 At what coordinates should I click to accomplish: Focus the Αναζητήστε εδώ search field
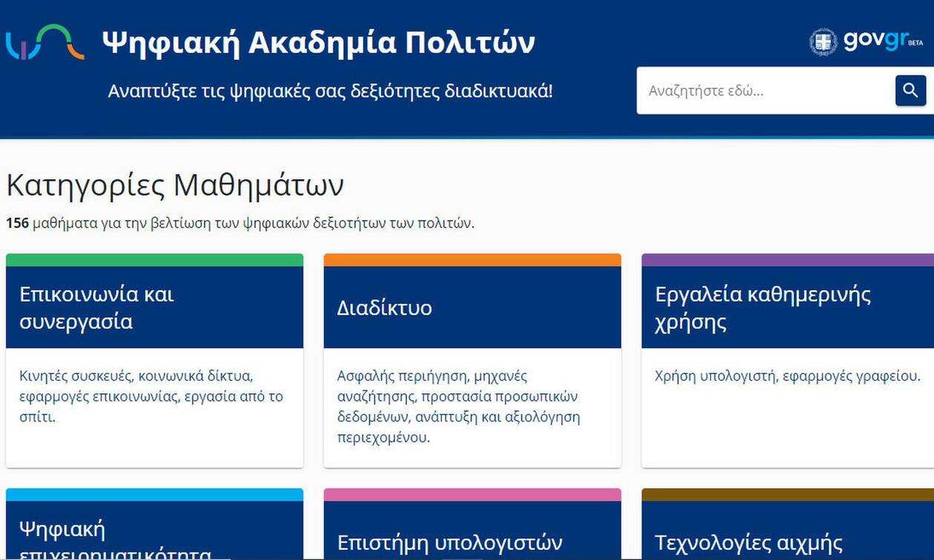pyautogui.click(x=764, y=91)
